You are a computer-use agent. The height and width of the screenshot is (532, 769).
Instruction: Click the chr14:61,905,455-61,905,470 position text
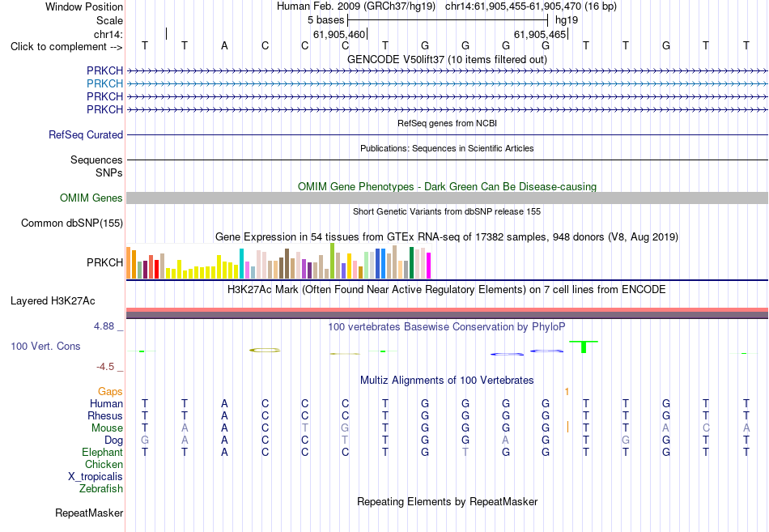(x=513, y=6)
